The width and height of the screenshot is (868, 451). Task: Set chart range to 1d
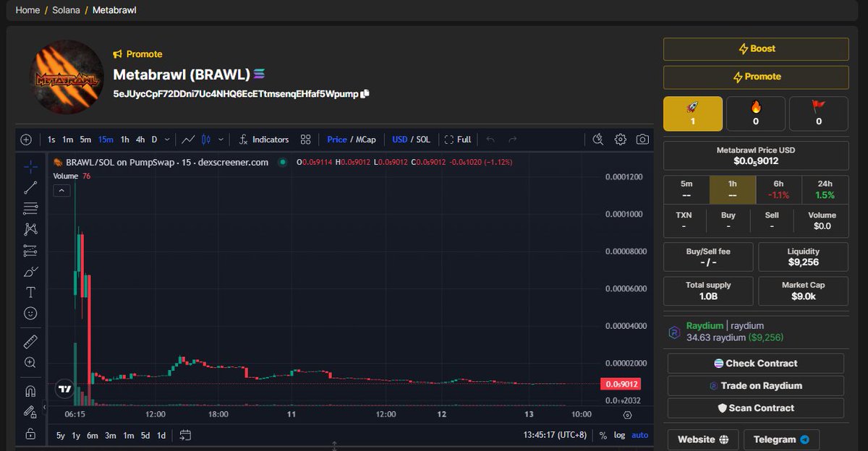tap(161, 435)
